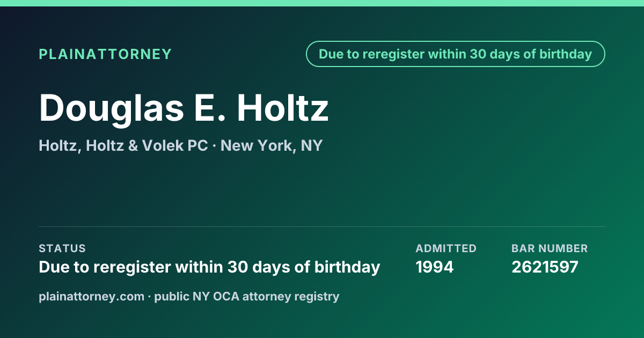This screenshot has width=644, height=338.
Task: Click the dot separator in the footer line
Action: tap(149, 296)
